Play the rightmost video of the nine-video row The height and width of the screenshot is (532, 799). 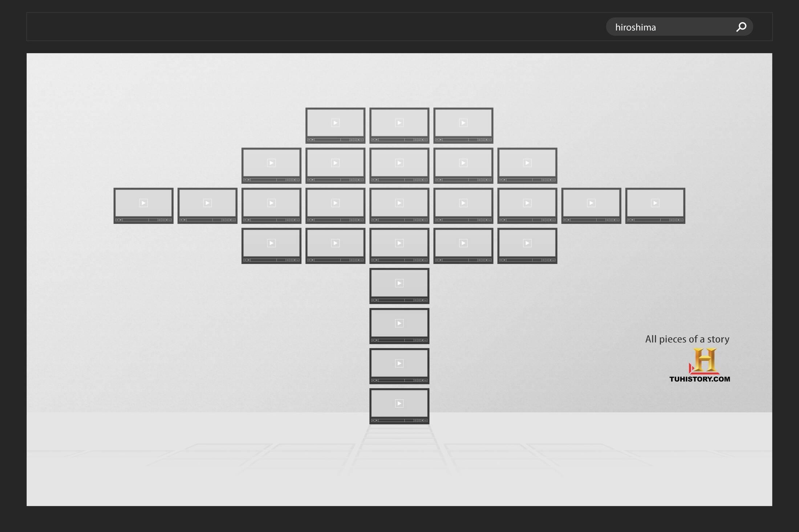[655, 203]
